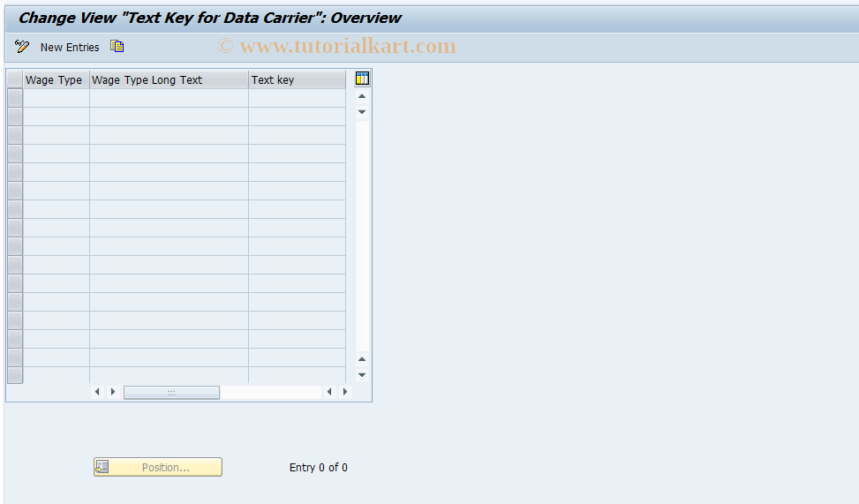Screen dimensions: 859x504
Task: Open New Entries
Action: [x=70, y=47]
